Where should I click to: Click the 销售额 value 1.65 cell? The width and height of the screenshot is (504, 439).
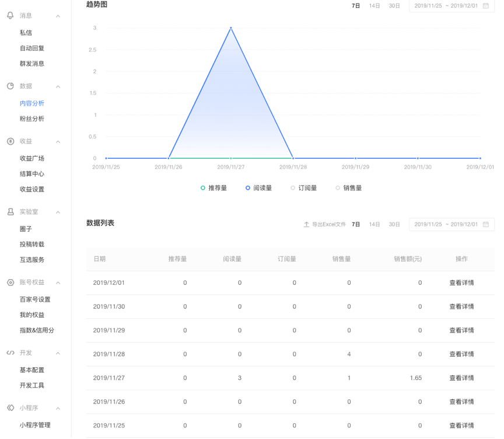tap(415, 378)
